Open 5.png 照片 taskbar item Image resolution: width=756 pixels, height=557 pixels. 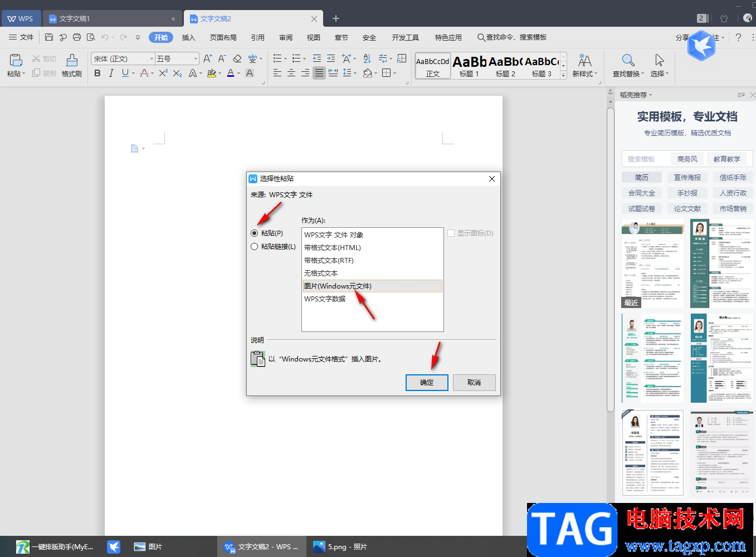[x=340, y=547]
